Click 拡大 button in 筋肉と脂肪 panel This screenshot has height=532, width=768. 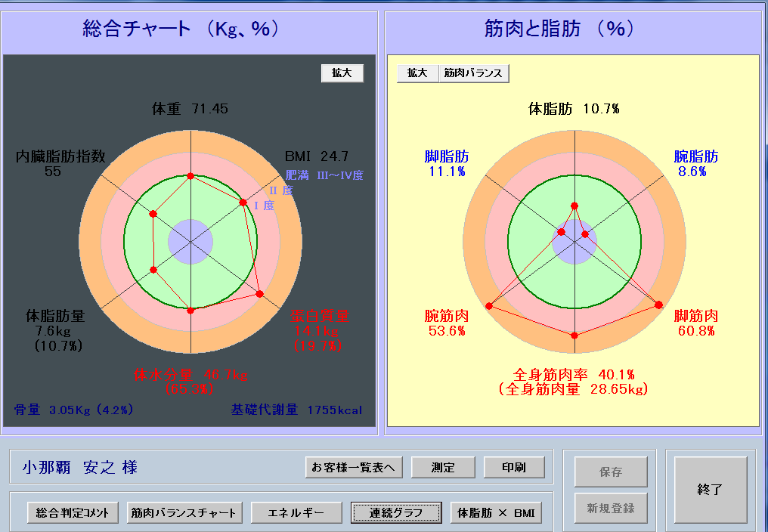point(418,73)
